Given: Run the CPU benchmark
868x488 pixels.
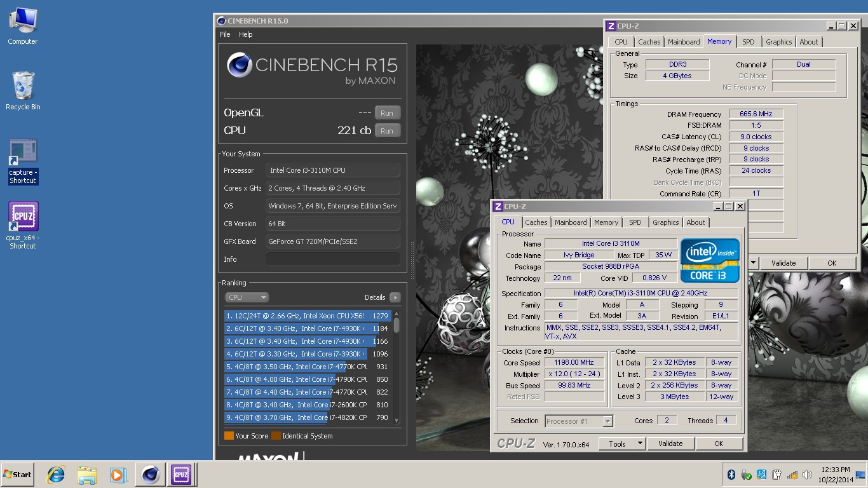Looking at the screenshot, I should click(x=387, y=131).
